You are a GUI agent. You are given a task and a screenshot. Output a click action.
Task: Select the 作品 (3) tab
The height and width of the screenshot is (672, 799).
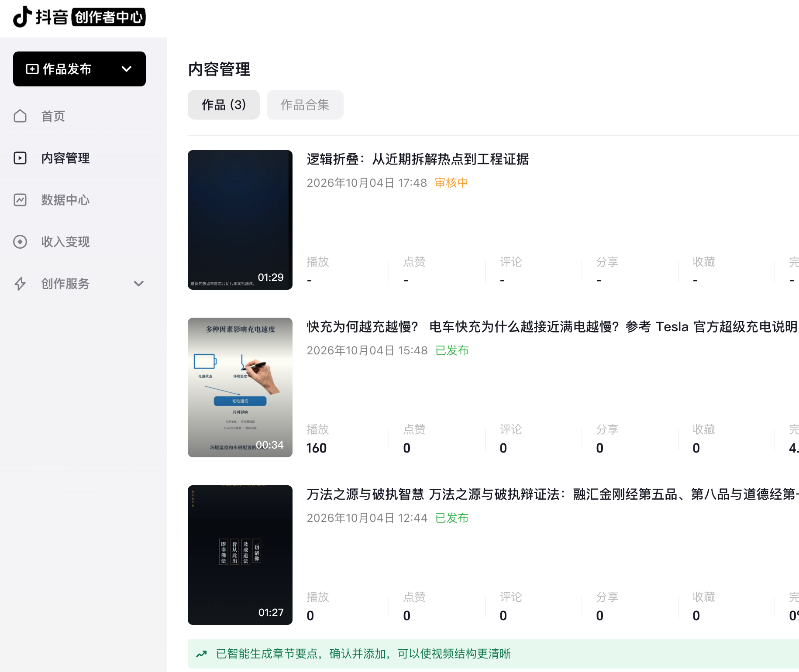pos(224,105)
